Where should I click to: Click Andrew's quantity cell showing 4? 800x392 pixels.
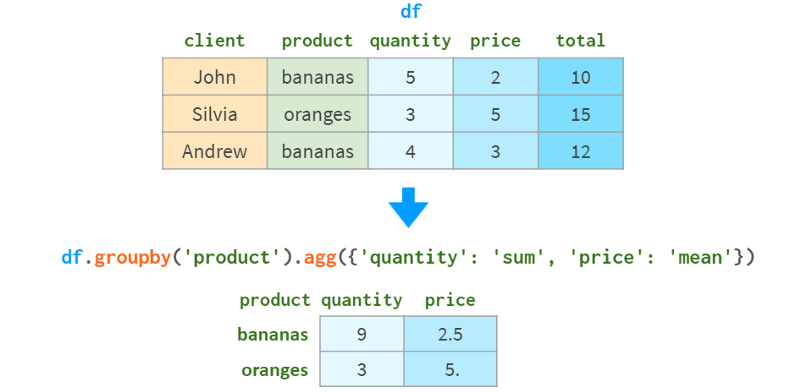[x=410, y=151]
